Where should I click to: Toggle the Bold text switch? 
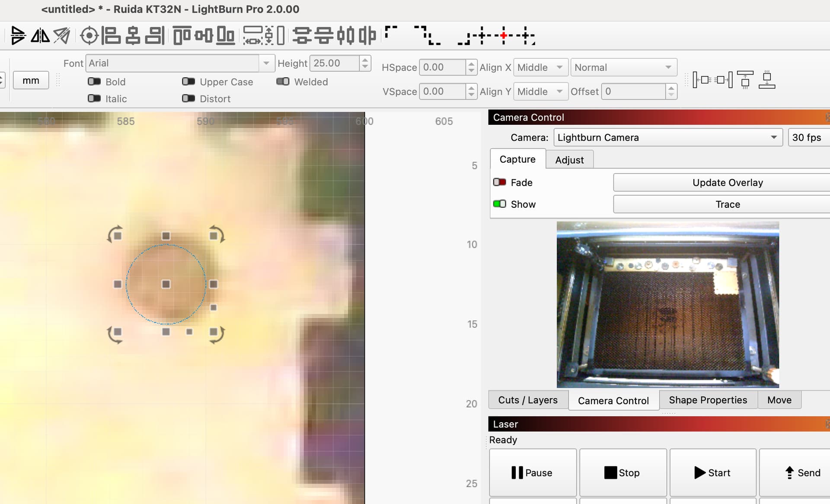pyautogui.click(x=94, y=82)
